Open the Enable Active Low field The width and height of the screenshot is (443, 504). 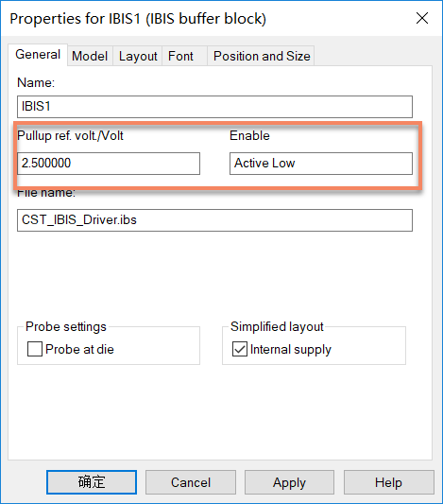click(x=321, y=164)
